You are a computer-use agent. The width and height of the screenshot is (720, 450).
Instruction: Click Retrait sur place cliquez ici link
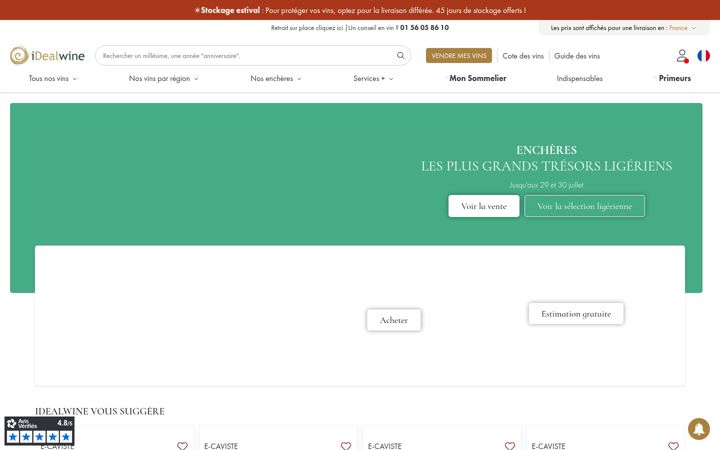pyautogui.click(x=307, y=28)
